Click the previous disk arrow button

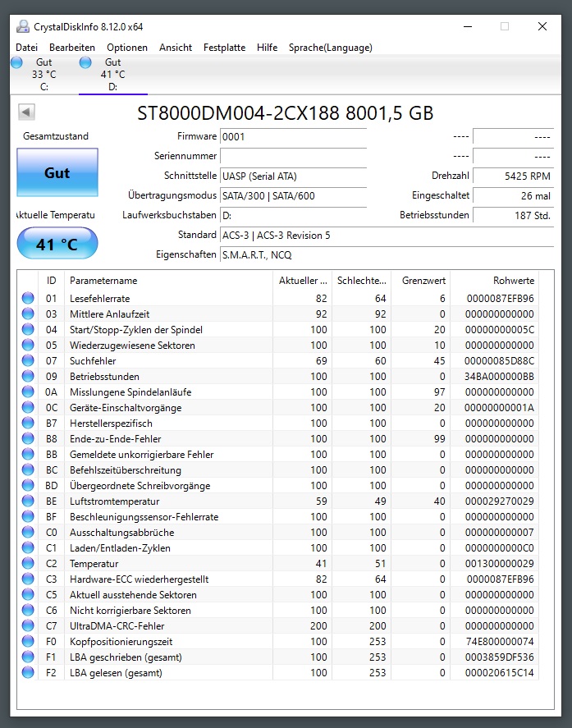pos(26,112)
